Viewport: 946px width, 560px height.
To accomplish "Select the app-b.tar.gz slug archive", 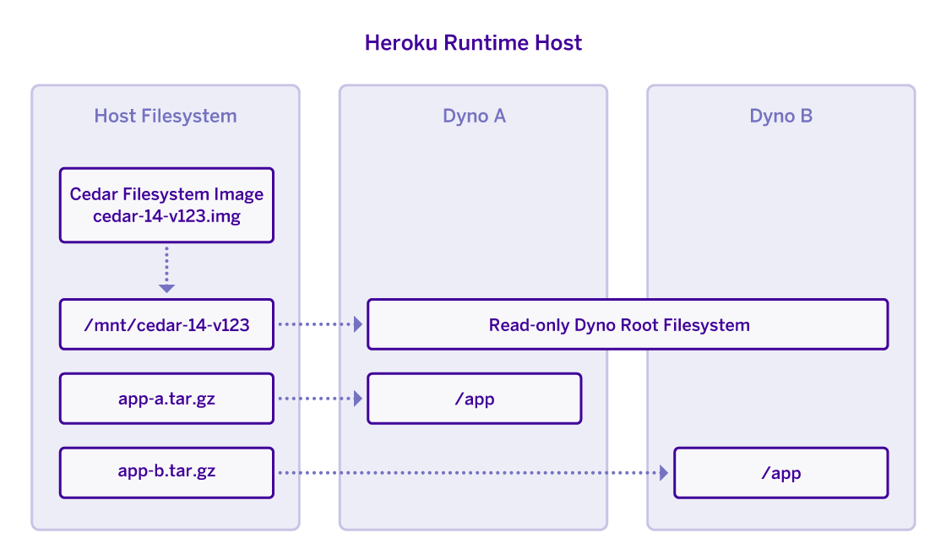I will point(166,472).
